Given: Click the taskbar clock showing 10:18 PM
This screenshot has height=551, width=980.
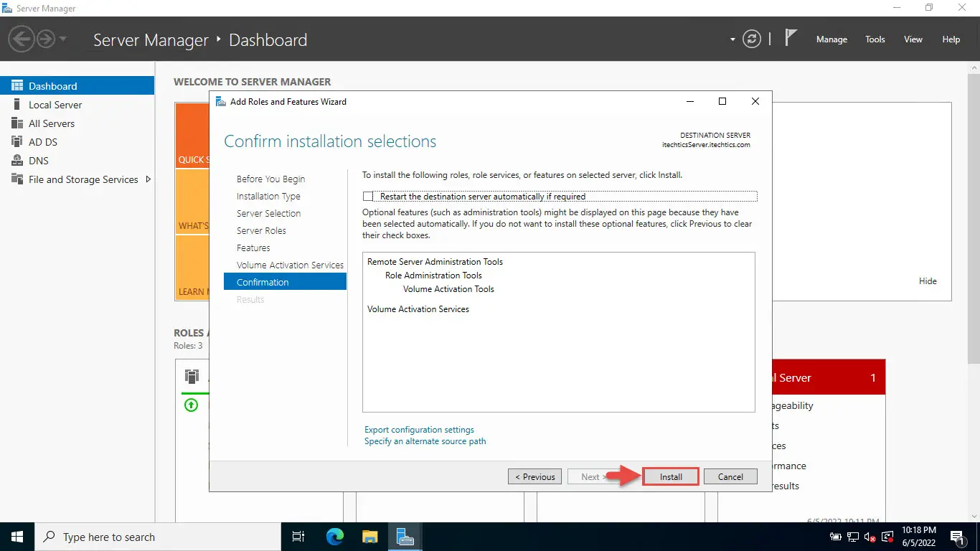Looking at the screenshot, I should tap(920, 537).
